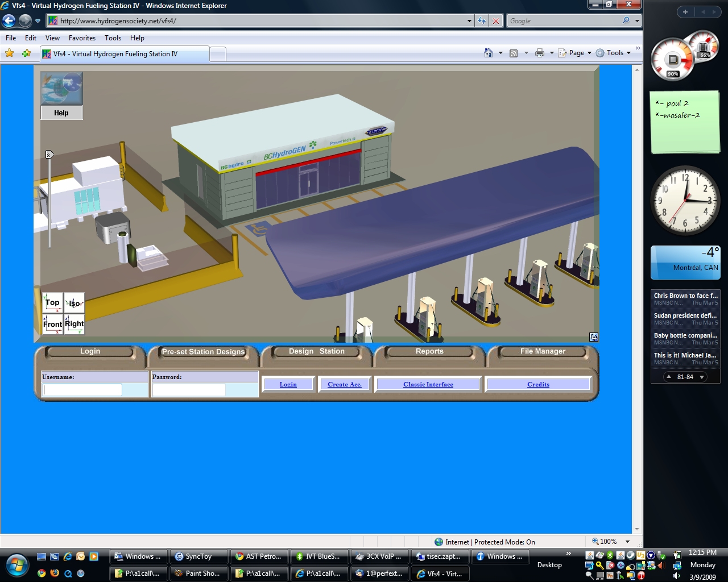Expand the Page dropdown menu
Screen dimensions: 728x582
pos(576,53)
